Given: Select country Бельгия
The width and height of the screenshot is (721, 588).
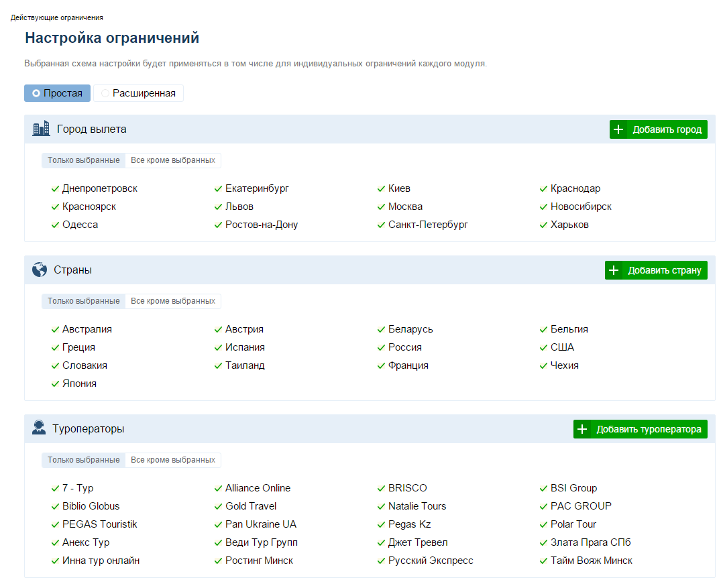Looking at the screenshot, I should pos(569,330).
